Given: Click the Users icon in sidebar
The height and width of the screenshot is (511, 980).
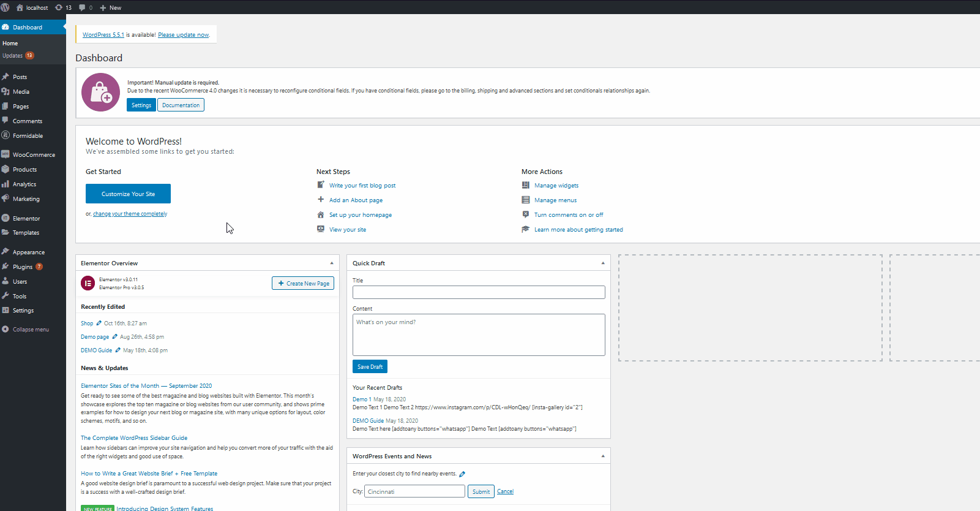Looking at the screenshot, I should [6, 281].
